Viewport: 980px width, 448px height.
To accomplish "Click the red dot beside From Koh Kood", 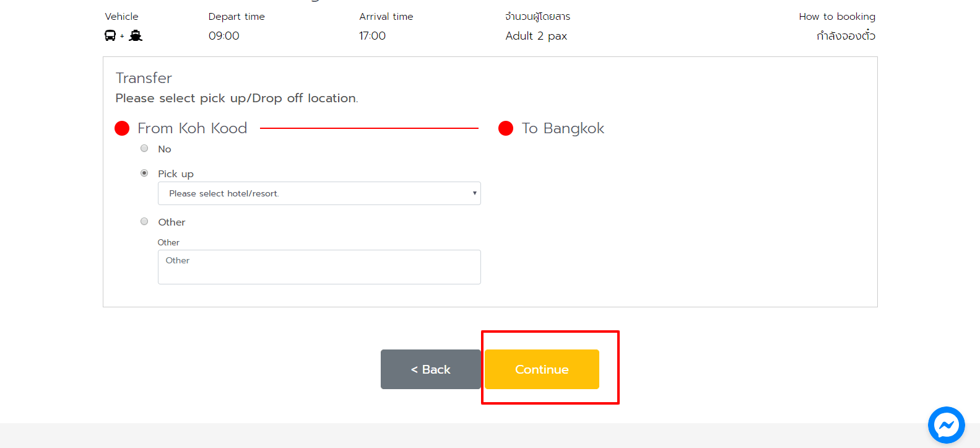I will pyautogui.click(x=122, y=128).
